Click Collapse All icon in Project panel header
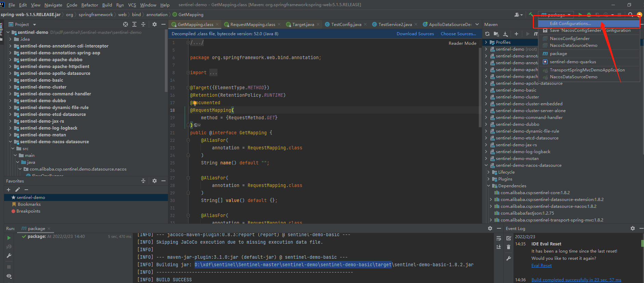The width and height of the screenshot is (644, 283). pos(143,24)
